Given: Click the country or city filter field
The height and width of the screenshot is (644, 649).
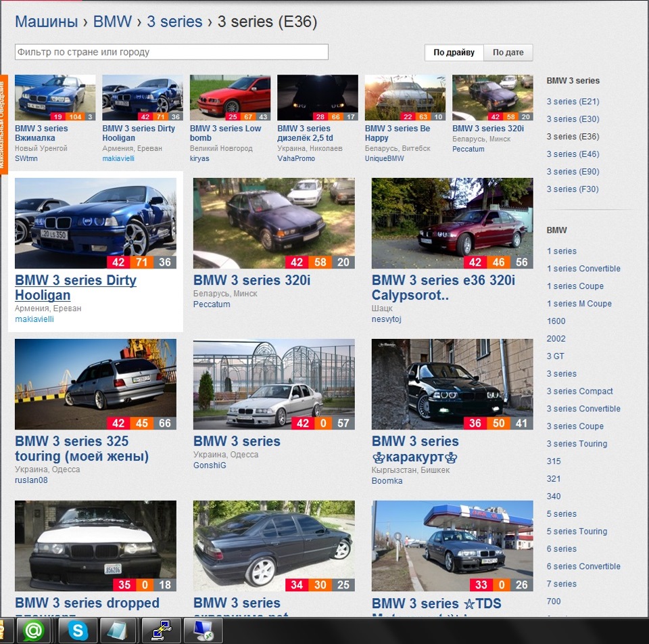Looking at the screenshot, I should pyautogui.click(x=171, y=52).
